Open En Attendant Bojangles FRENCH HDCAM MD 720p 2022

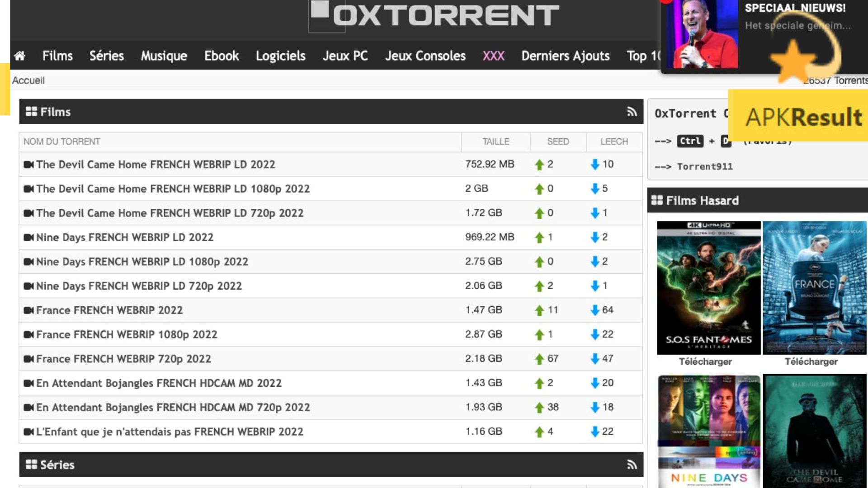click(x=173, y=408)
